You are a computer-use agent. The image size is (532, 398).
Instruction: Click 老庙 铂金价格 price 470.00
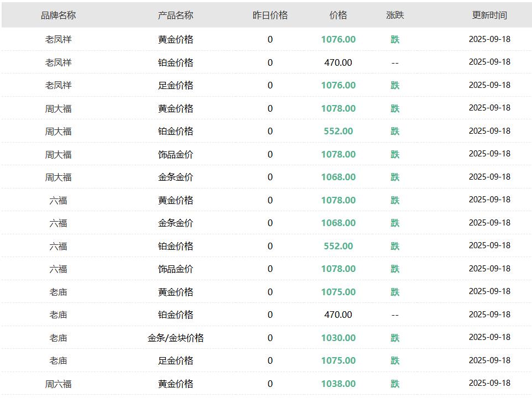(338, 315)
